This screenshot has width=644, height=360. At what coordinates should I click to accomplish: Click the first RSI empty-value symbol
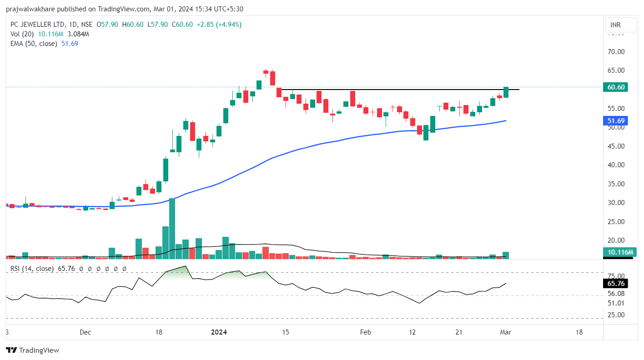(x=81, y=269)
